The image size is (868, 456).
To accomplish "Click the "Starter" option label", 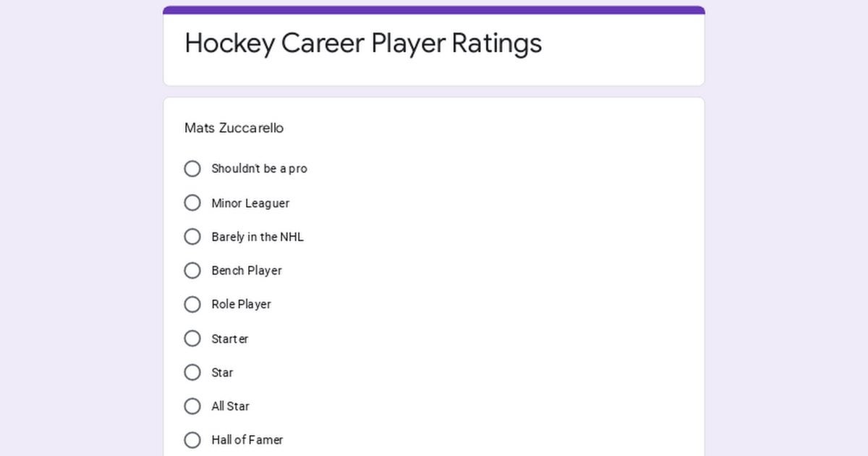I will pyautogui.click(x=229, y=339).
